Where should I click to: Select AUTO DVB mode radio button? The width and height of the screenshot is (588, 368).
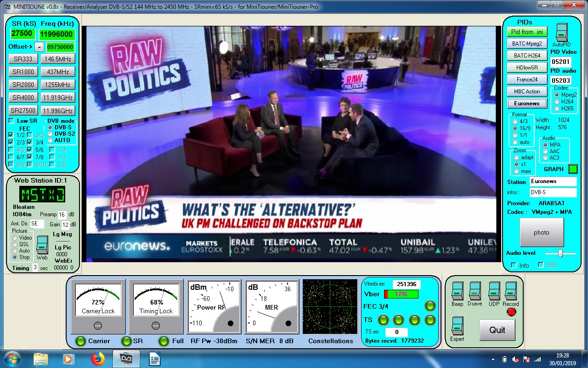coord(51,140)
